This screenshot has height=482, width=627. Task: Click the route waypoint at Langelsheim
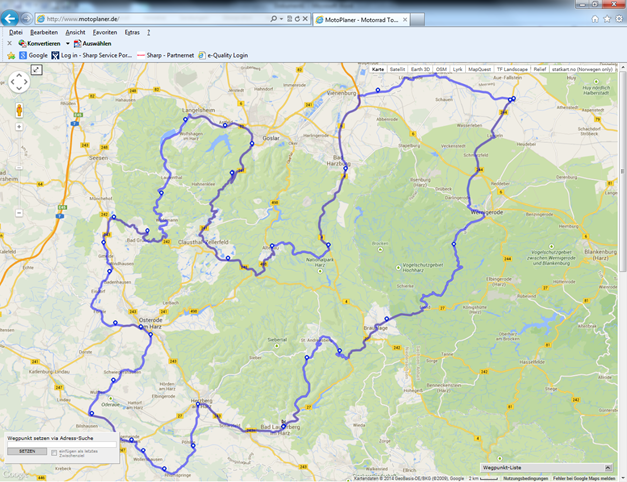186,119
